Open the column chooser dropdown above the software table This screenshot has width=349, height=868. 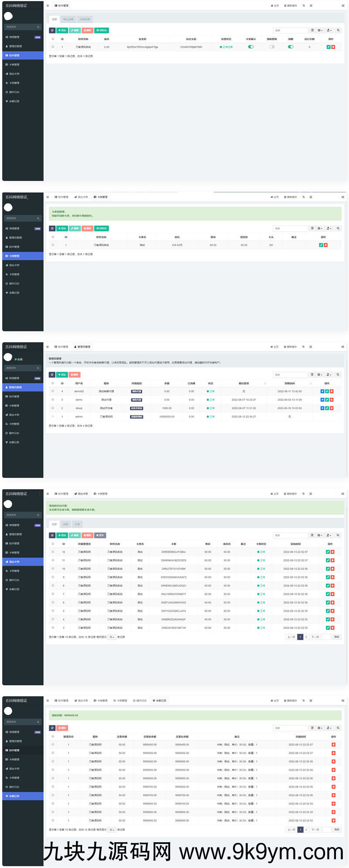[320, 31]
